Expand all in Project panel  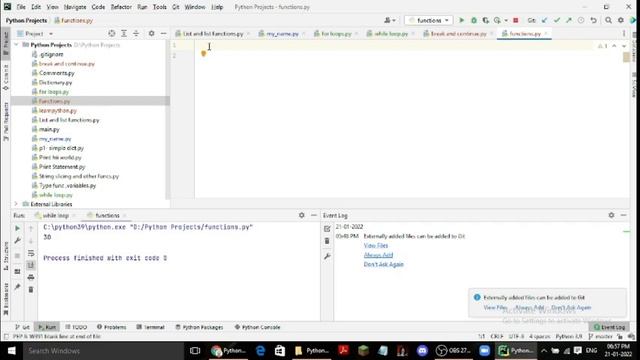[x=124, y=33]
